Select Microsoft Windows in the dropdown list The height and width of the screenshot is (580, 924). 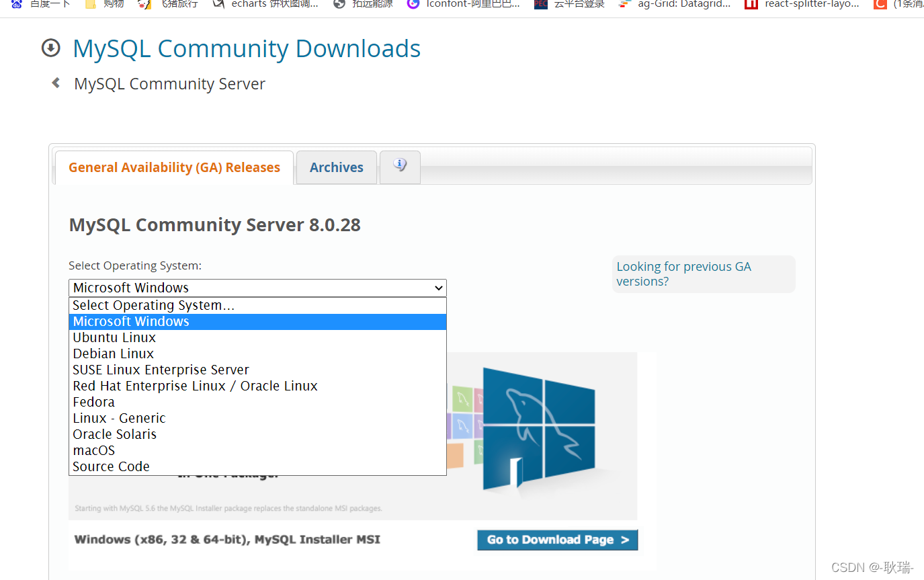(x=257, y=321)
